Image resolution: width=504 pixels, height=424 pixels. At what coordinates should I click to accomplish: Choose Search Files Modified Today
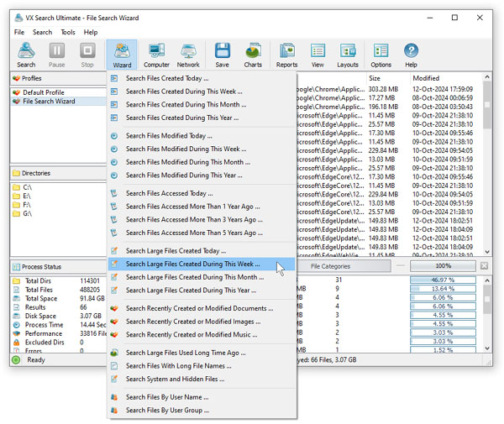[x=202, y=136]
